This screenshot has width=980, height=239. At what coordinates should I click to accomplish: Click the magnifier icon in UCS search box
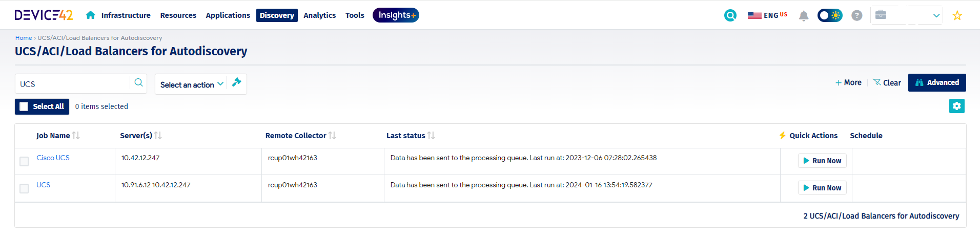pyautogui.click(x=138, y=83)
